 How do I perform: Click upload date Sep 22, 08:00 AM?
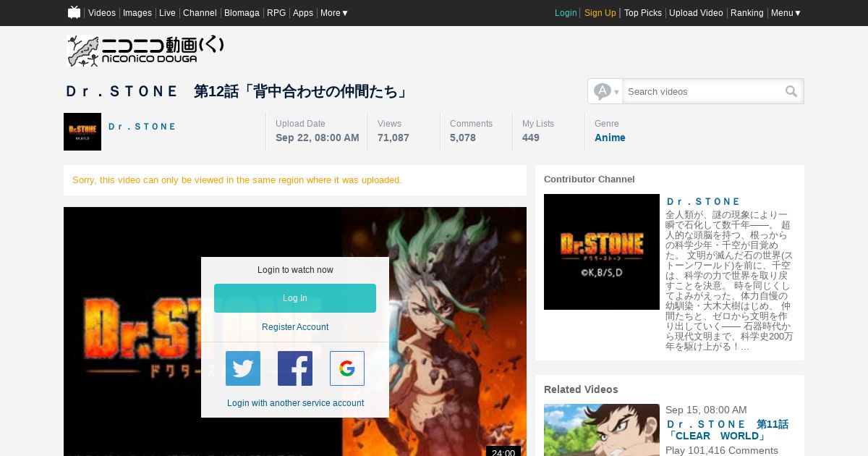tap(318, 138)
